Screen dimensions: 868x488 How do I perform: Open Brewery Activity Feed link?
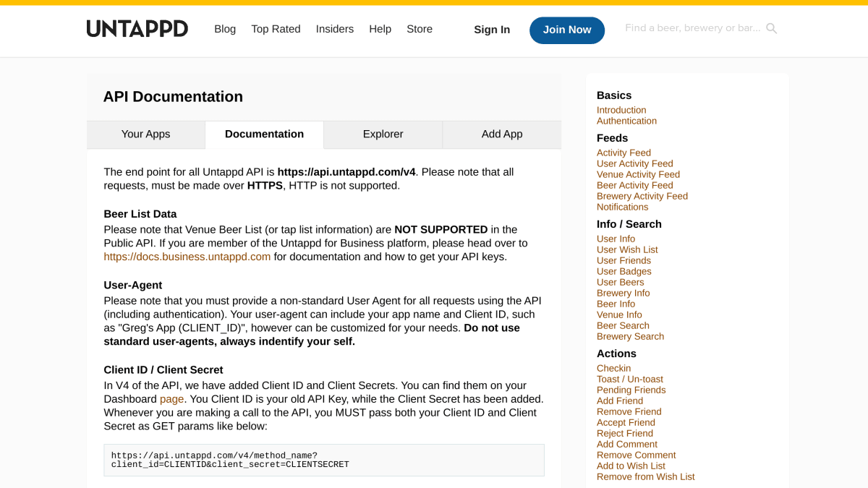coord(642,197)
